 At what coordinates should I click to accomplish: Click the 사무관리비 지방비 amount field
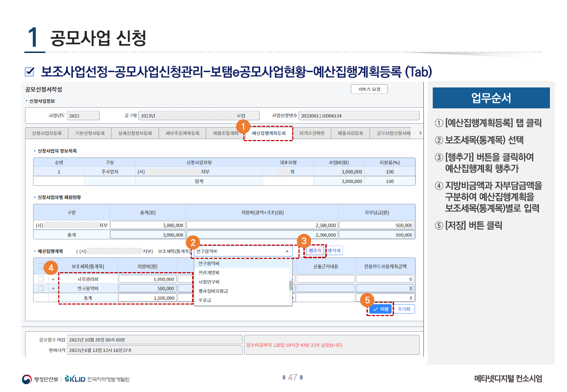147,279
